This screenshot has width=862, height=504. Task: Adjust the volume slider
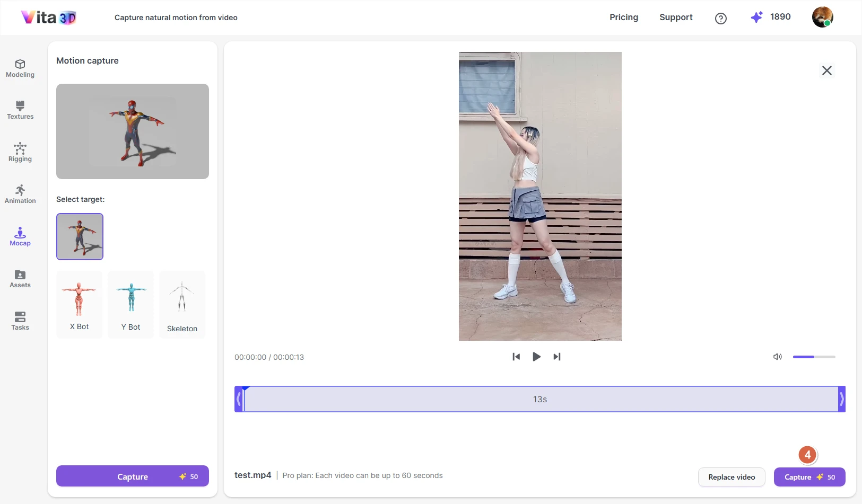click(814, 357)
